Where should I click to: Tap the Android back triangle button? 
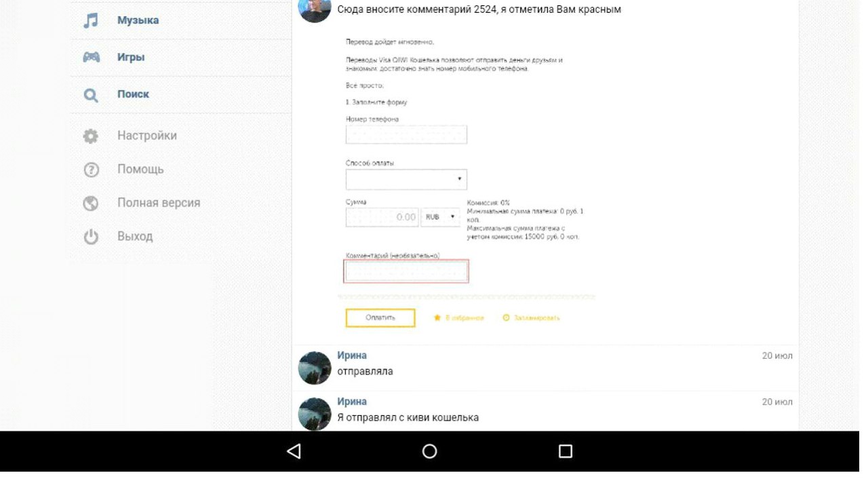(294, 451)
